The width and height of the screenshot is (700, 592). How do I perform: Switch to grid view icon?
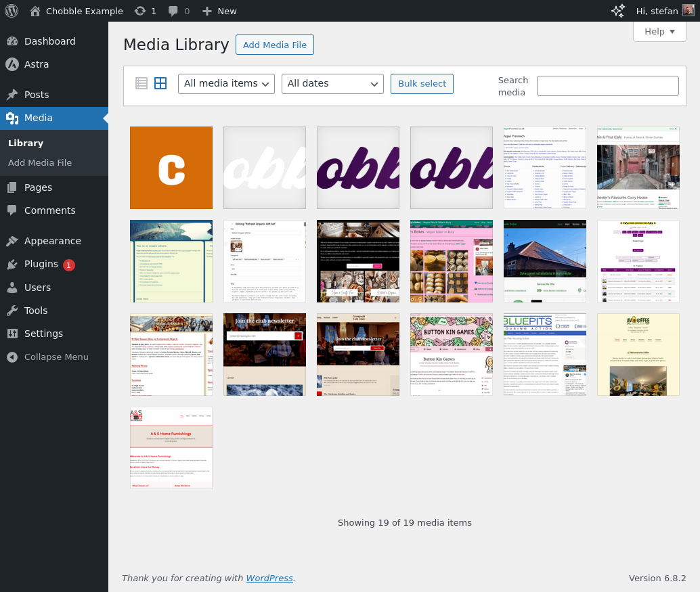[160, 83]
